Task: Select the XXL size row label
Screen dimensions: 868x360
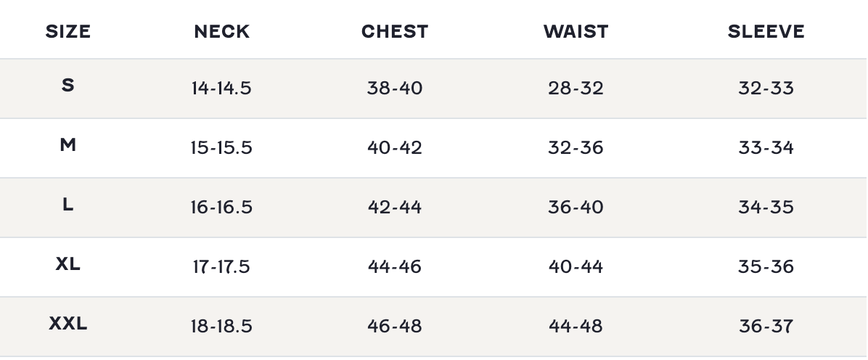Action: pyautogui.click(x=68, y=324)
